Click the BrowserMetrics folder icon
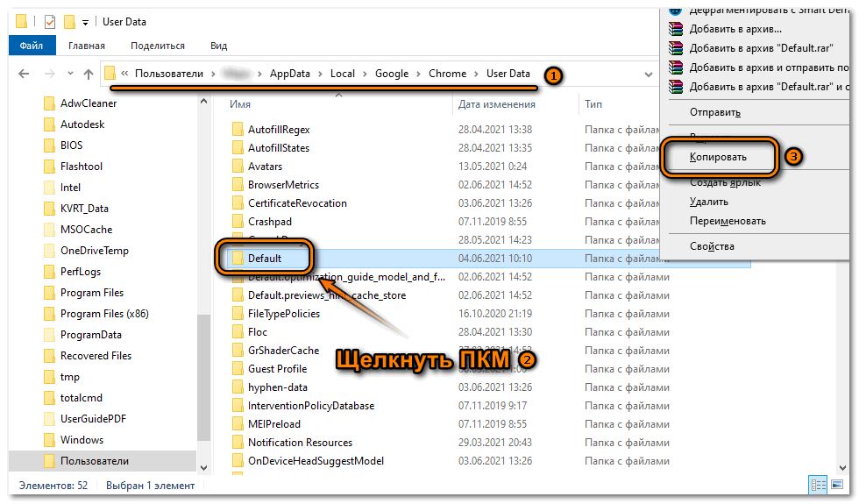Viewport: 859px width, 504px height. coord(238,185)
